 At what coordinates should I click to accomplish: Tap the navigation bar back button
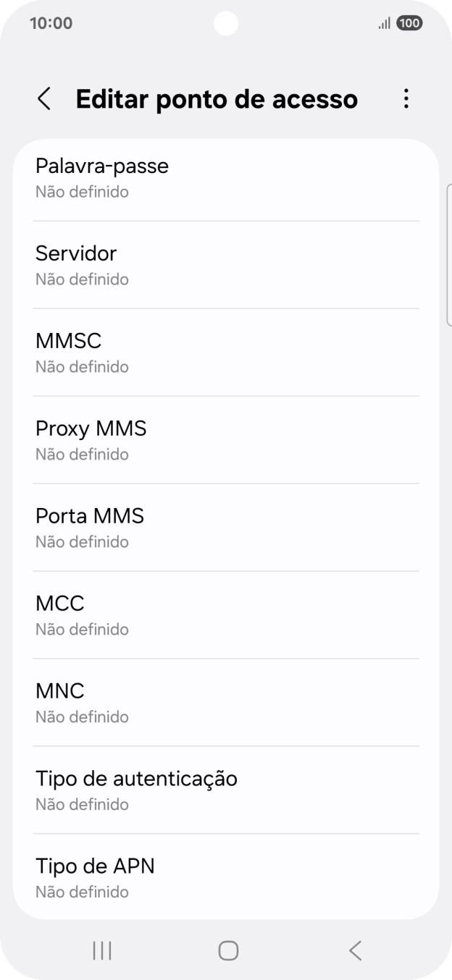(354, 951)
